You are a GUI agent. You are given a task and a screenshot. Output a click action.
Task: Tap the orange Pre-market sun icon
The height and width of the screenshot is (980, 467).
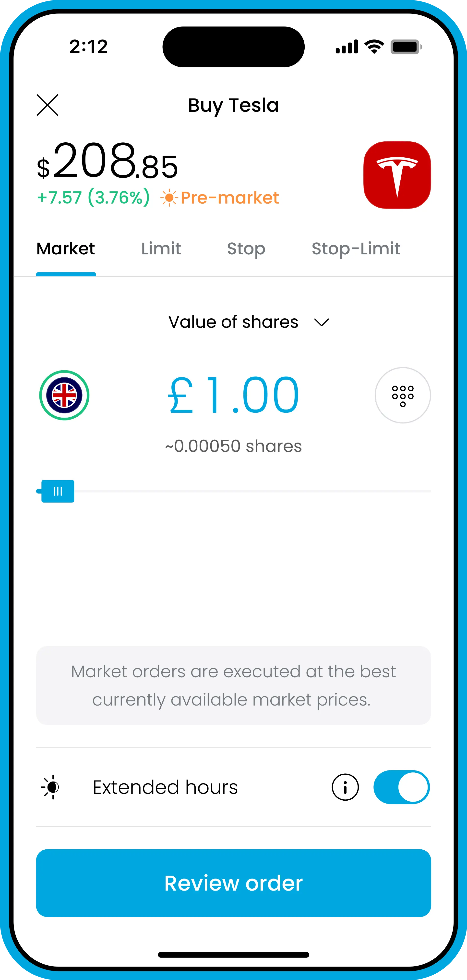click(169, 198)
